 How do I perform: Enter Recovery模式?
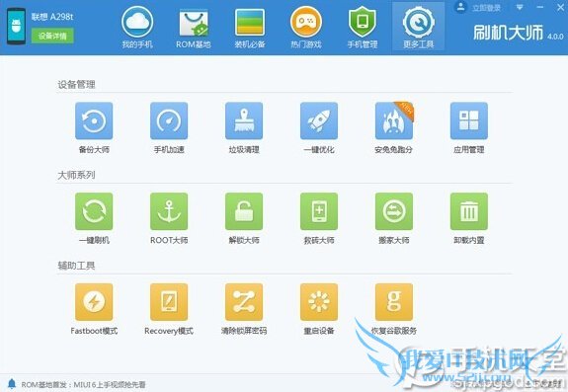[x=169, y=302]
